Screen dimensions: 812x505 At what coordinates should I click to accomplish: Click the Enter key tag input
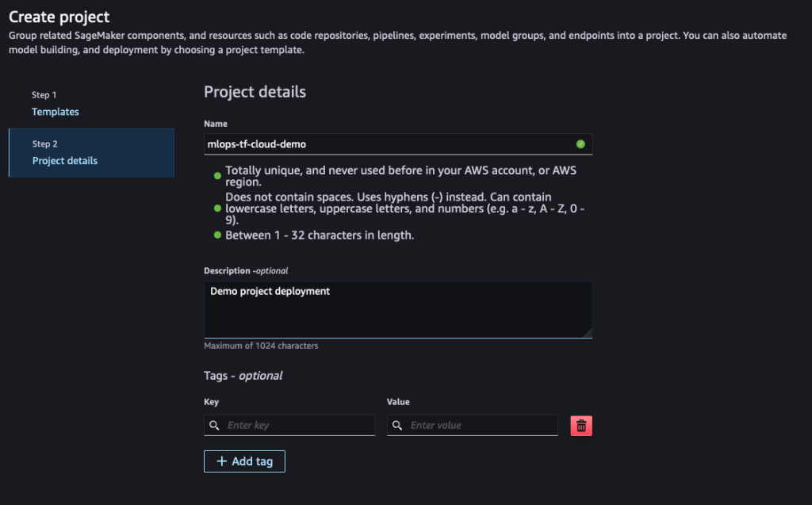[x=293, y=425]
